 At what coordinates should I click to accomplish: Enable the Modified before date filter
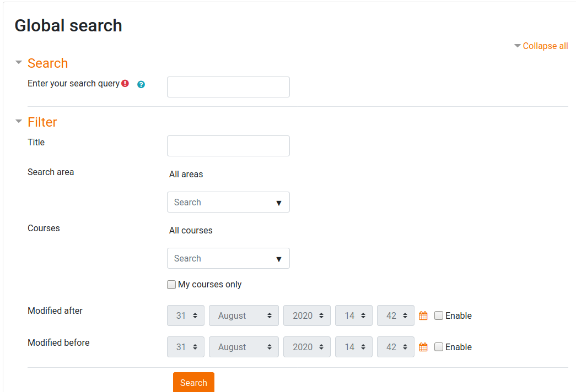point(439,347)
